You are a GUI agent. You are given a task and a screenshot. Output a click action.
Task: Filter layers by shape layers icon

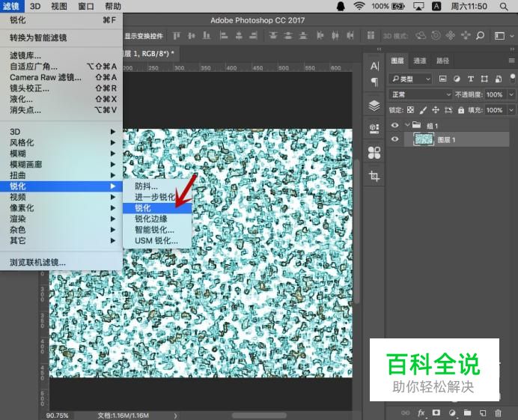tap(484, 79)
